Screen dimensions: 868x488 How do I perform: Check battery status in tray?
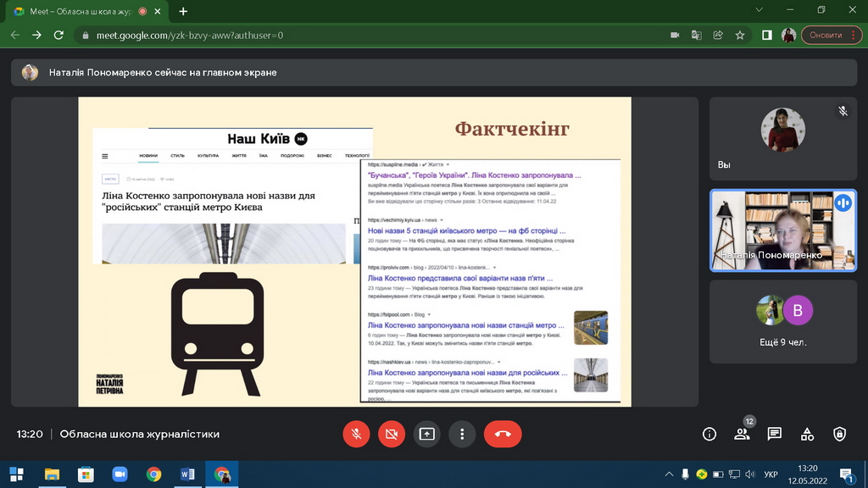(718, 474)
